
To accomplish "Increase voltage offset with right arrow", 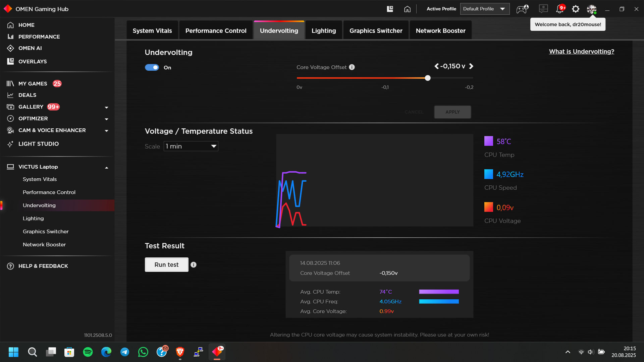I will (471, 66).
